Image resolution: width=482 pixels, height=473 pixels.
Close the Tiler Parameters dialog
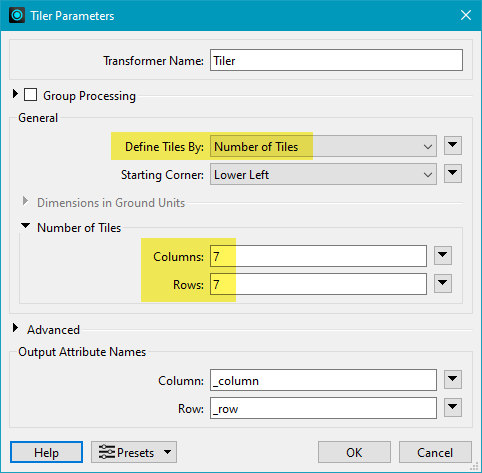[466, 15]
